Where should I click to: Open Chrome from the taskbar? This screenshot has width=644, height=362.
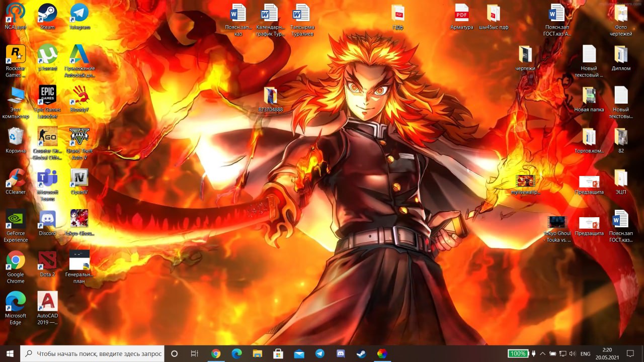(216, 353)
